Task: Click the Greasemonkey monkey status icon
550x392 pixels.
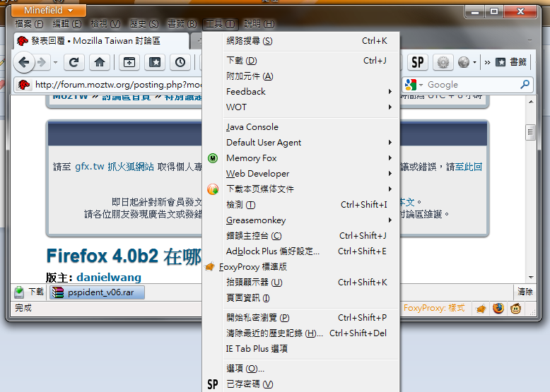Action: pos(515,309)
